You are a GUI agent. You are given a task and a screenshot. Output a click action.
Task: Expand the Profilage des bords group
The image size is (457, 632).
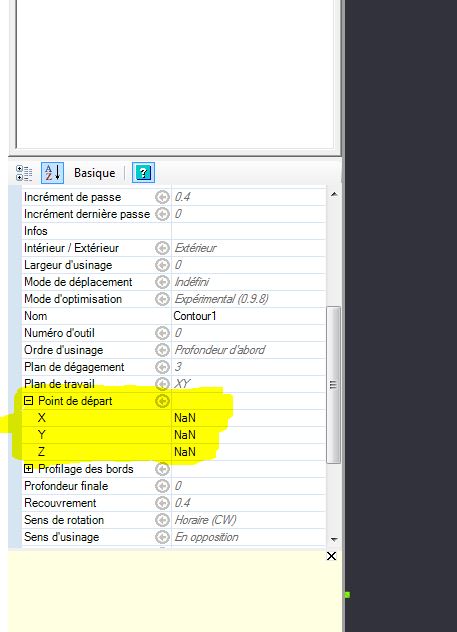[28, 468]
